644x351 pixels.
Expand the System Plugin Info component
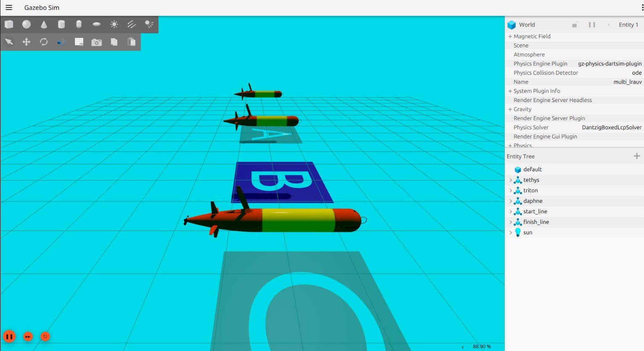coord(510,91)
